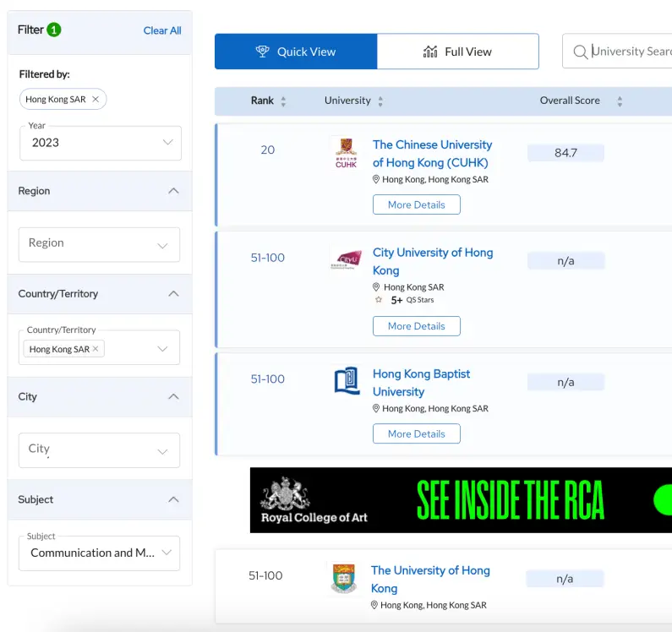
Task: Remove Hong Kong SAR tag in Country/Territory field
Action: click(x=96, y=349)
